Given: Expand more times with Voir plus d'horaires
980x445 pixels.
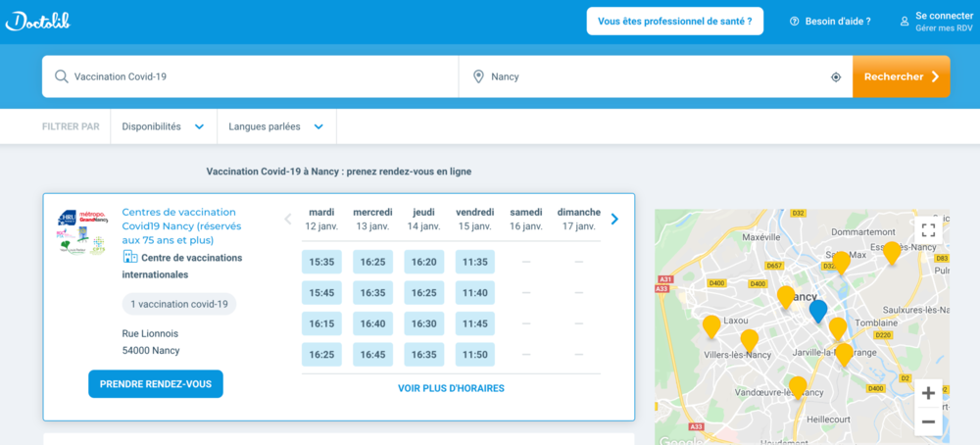Looking at the screenshot, I should point(451,388).
